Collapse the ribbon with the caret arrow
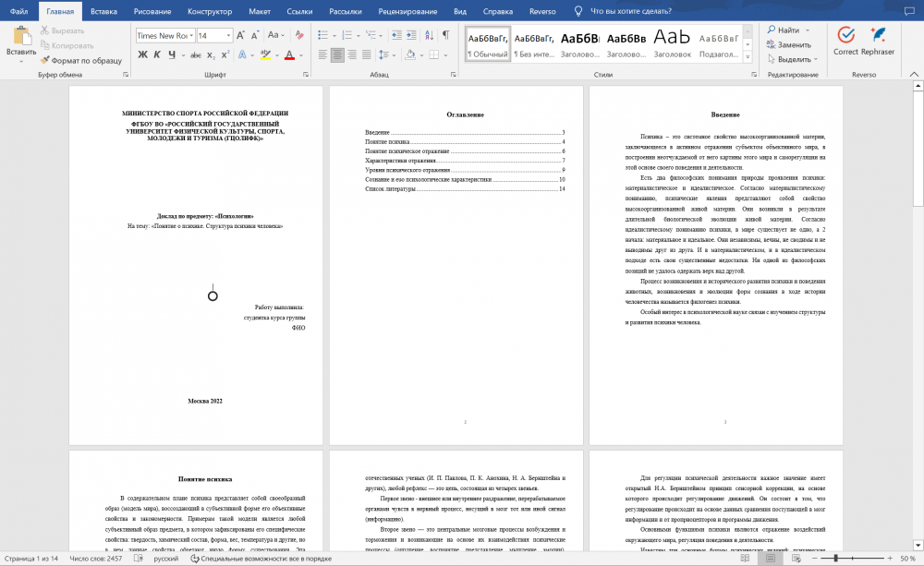This screenshot has height=566, width=924. [x=914, y=74]
